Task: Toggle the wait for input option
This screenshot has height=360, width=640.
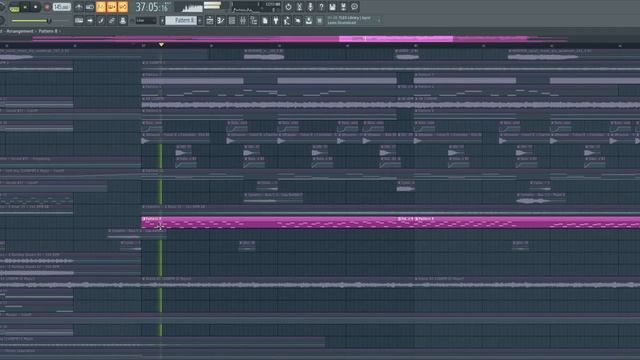Action: click(90, 7)
